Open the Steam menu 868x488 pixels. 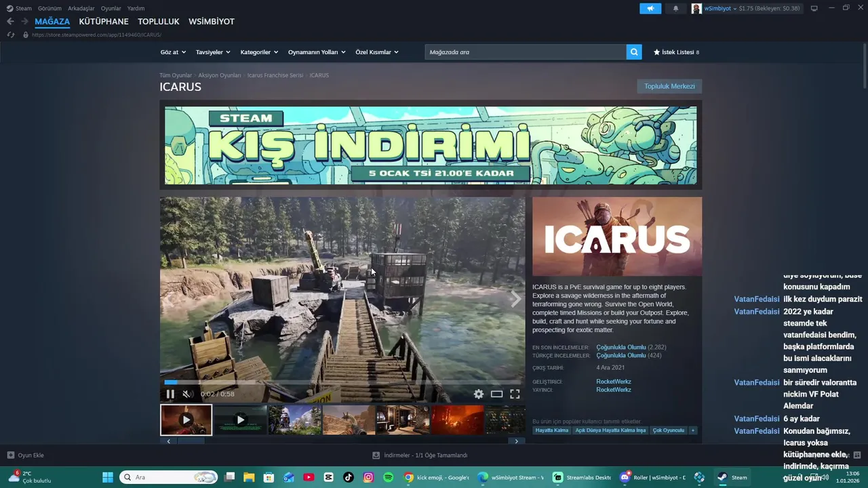(20, 8)
